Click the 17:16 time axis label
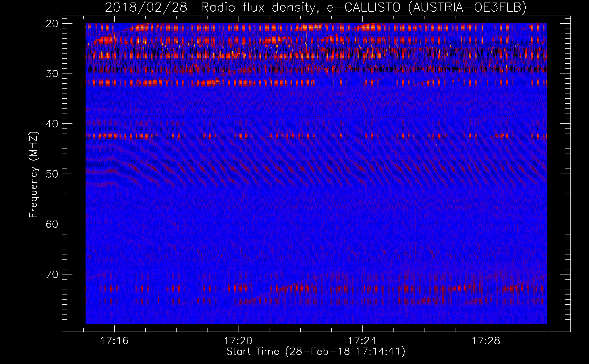The image size is (589, 364). [114, 341]
